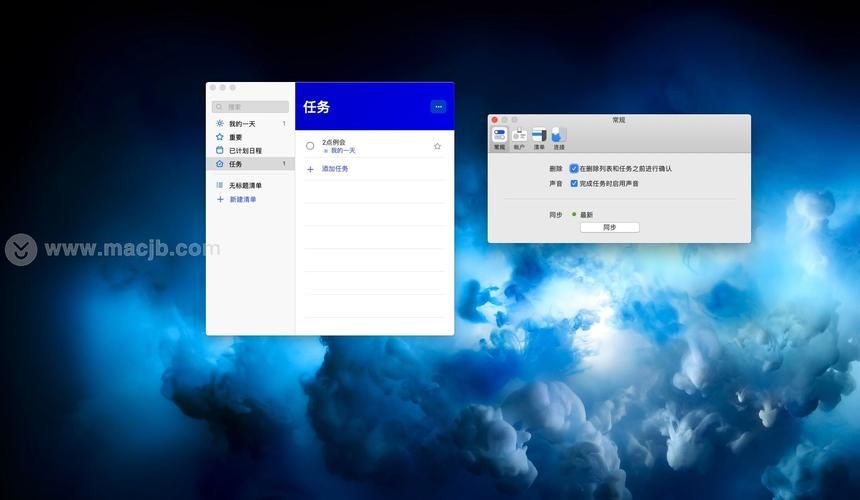
Task: Toggle confirm before deleting lists and tasks checkbox
Action: (574, 168)
